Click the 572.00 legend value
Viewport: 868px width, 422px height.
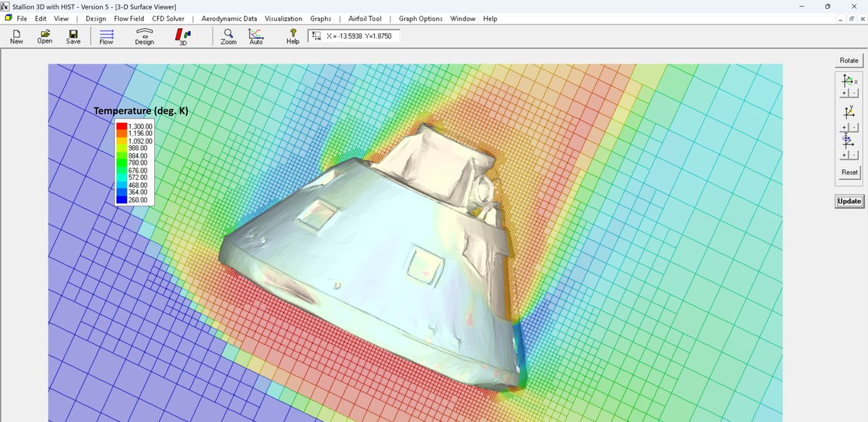[138, 178]
